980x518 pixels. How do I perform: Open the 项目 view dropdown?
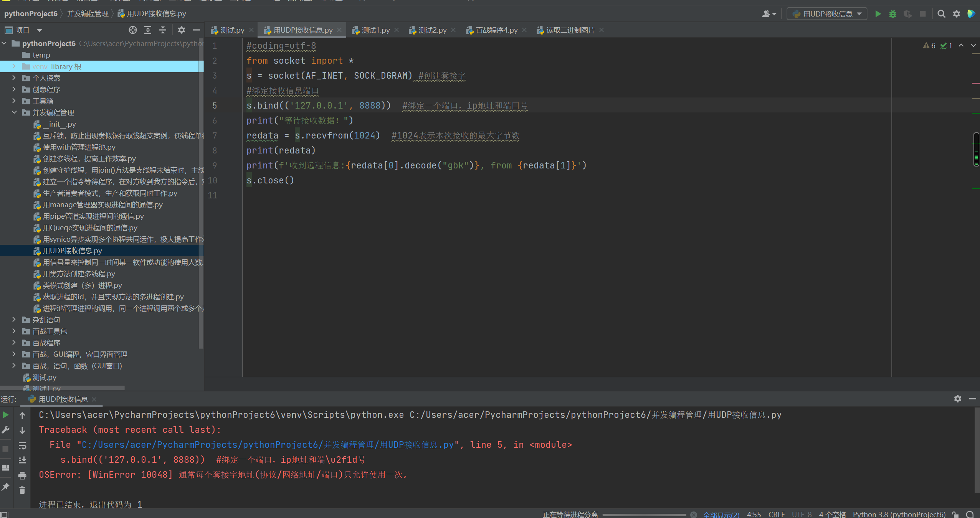(x=23, y=30)
